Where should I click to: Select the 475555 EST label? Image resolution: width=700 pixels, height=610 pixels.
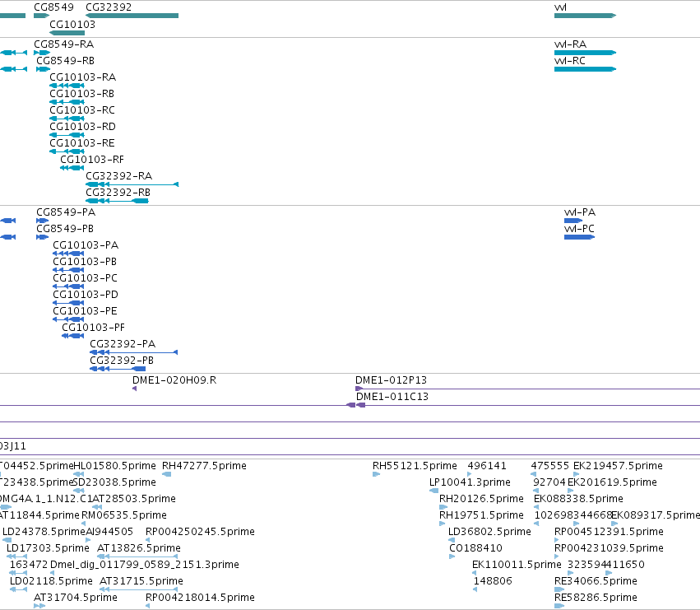(550, 466)
